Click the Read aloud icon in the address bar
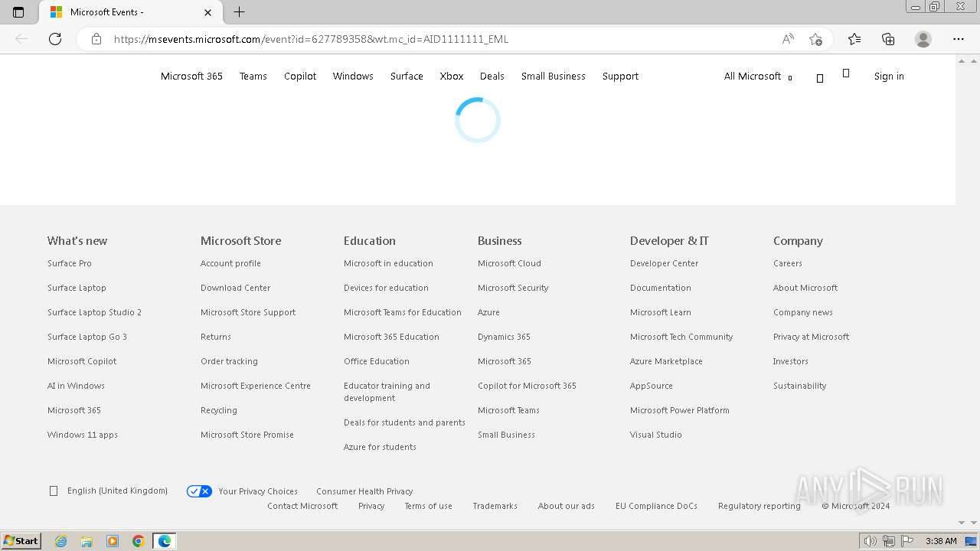Screen dimensions: 980x551 click(x=788, y=39)
